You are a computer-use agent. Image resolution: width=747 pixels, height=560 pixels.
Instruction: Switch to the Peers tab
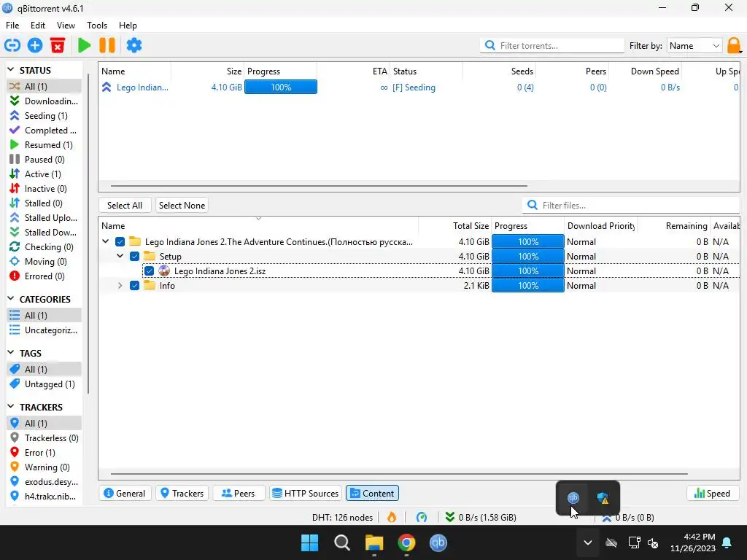239,494
